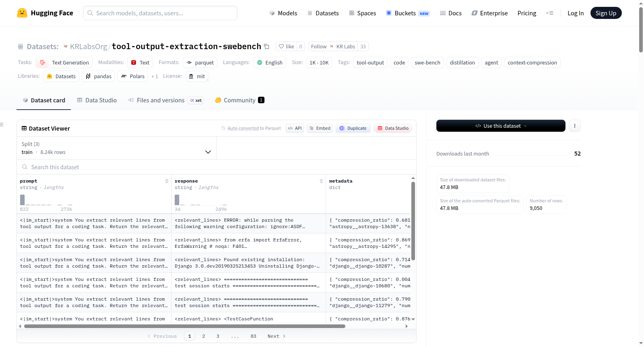Select the English language tag
The image size is (644, 347).
pyautogui.click(x=270, y=62)
